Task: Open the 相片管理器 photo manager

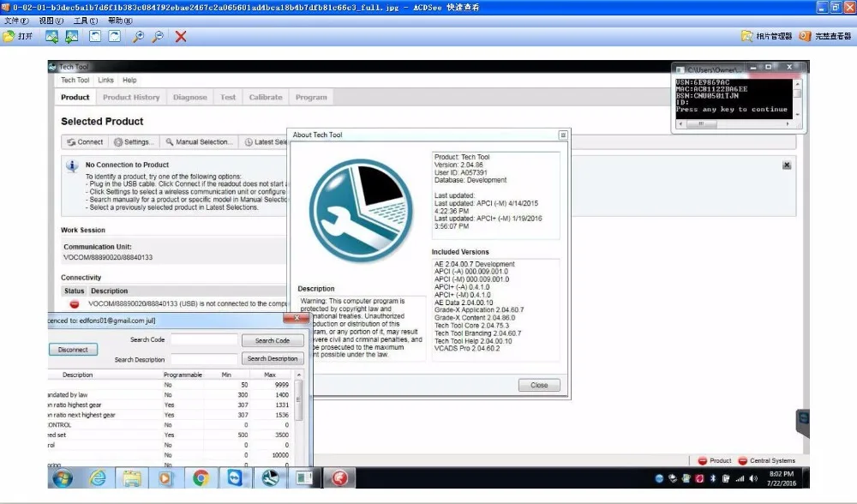Action: point(766,36)
